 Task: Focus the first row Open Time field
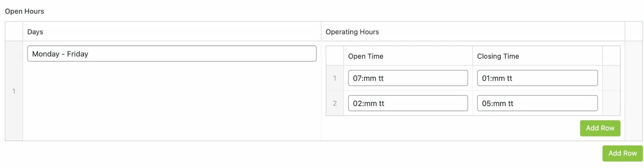click(x=407, y=78)
